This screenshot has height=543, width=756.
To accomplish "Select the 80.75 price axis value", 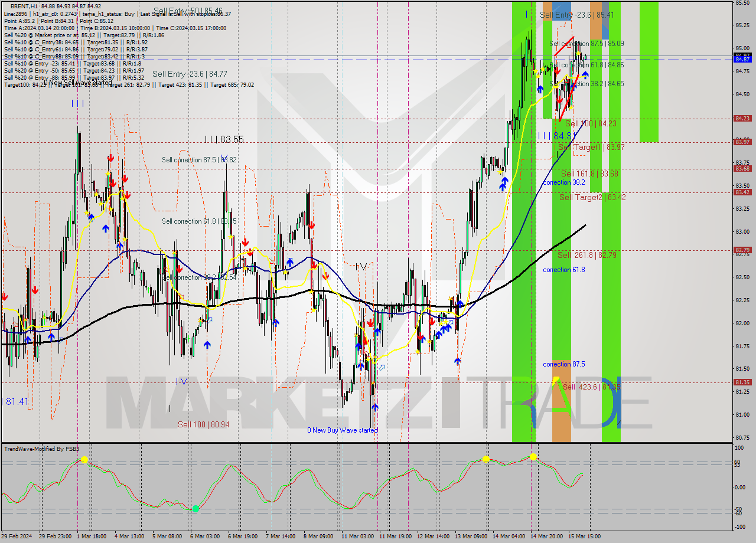I will click(x=742, y=437).
